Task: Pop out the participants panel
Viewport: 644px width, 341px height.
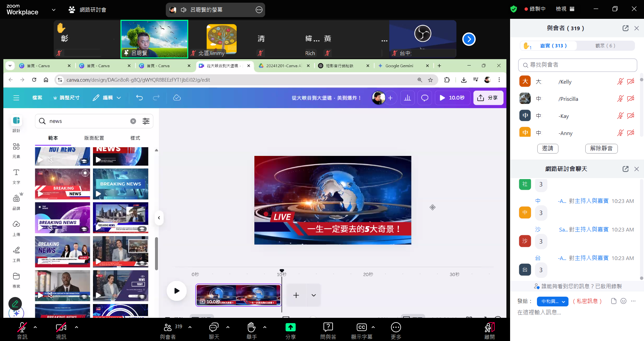Action: click(626, 28)
